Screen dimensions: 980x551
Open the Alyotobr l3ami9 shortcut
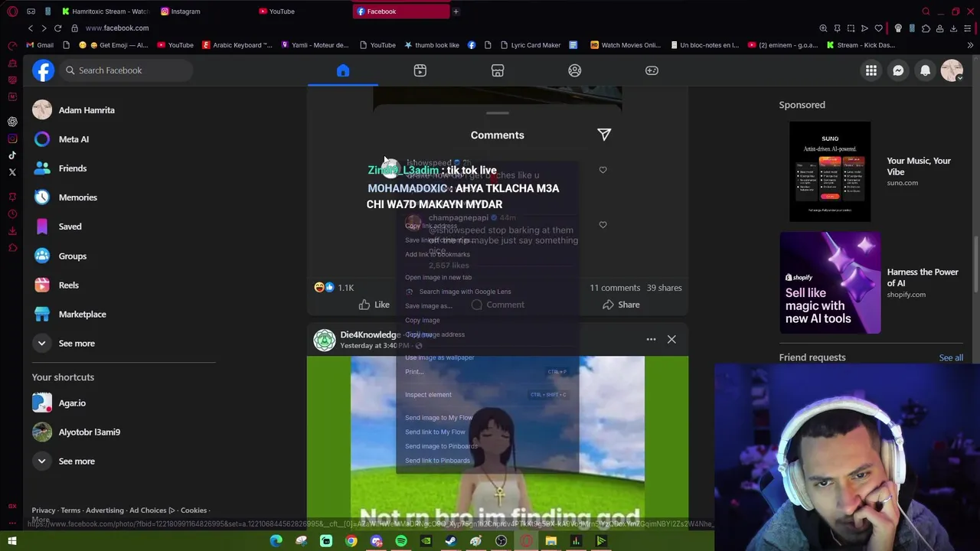click(x=124, y=432)
